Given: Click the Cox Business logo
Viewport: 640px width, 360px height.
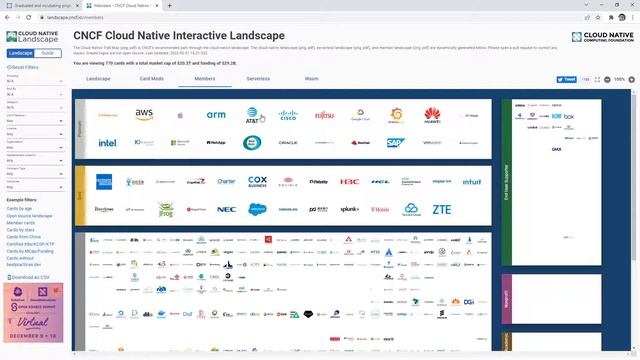Looking at the screenshot, I should coord(257,182).
